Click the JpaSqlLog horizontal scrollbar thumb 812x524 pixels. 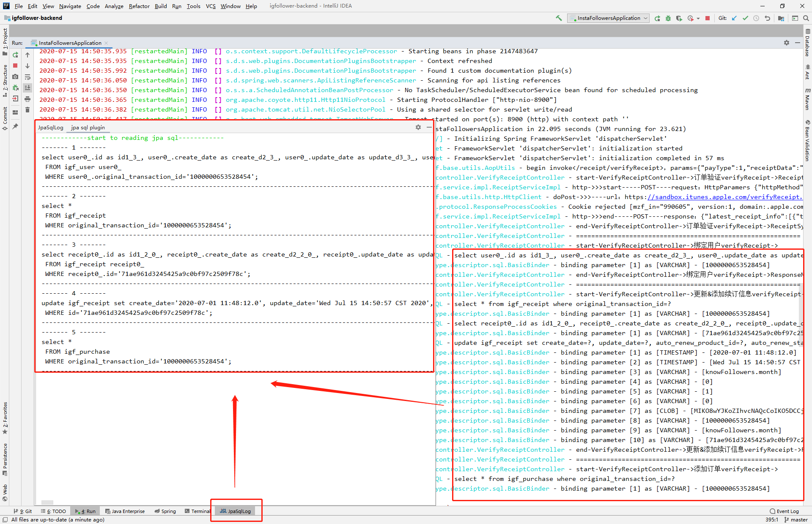[x=47, y=502]
